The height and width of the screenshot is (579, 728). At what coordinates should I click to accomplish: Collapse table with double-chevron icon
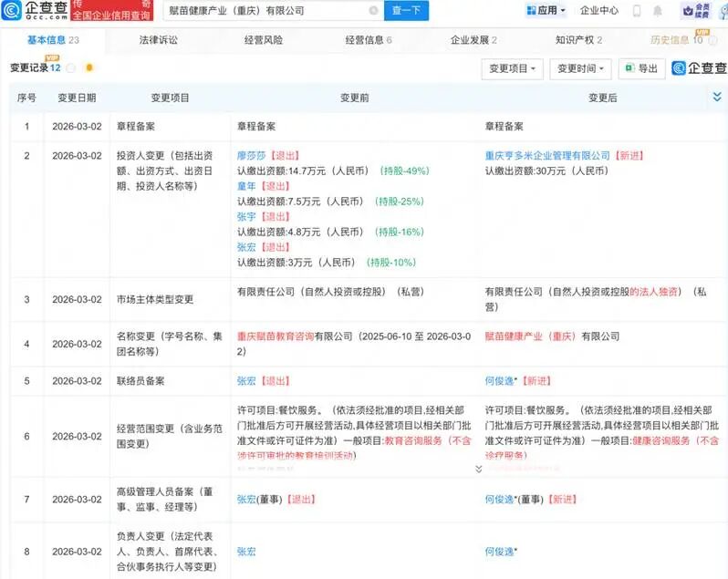point(717,97)
